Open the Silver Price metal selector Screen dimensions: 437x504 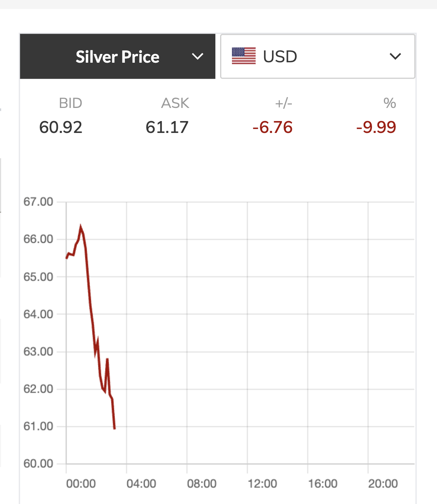(x=117, y=57)
